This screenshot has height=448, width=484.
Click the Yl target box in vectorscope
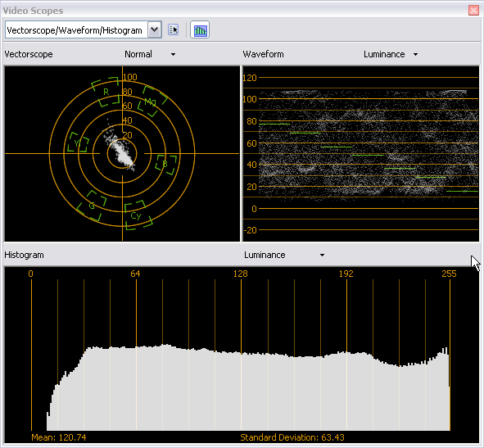(78, 143)
